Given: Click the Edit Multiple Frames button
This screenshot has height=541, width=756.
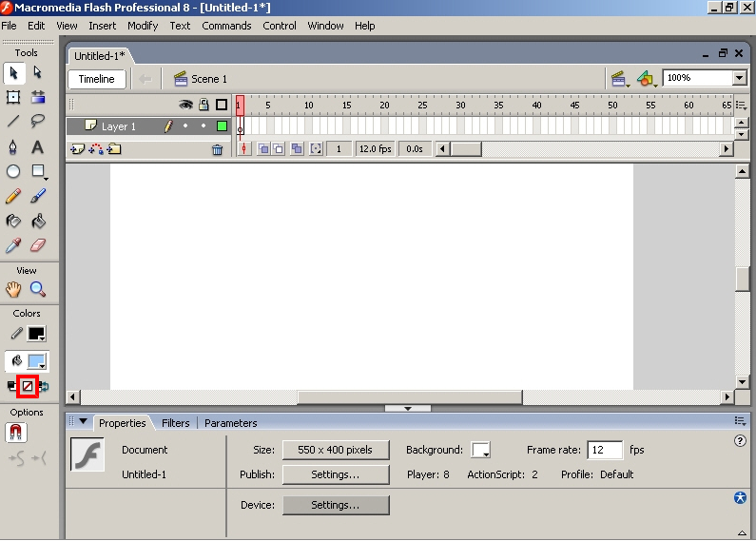Looking at the screenshot, I should [x=297, y=149].
